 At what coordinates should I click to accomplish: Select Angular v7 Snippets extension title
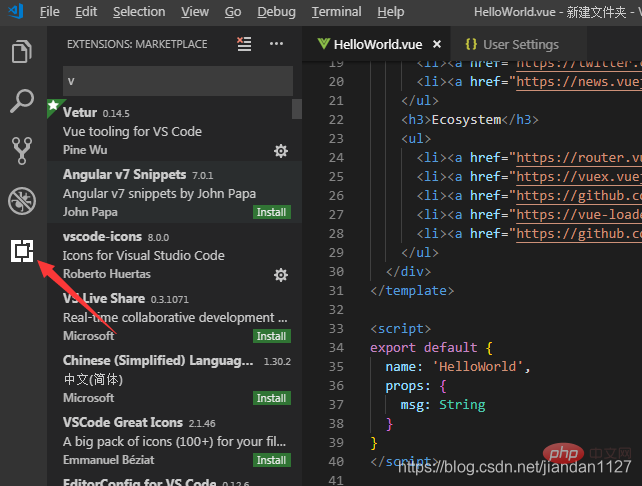coord(124,174)
